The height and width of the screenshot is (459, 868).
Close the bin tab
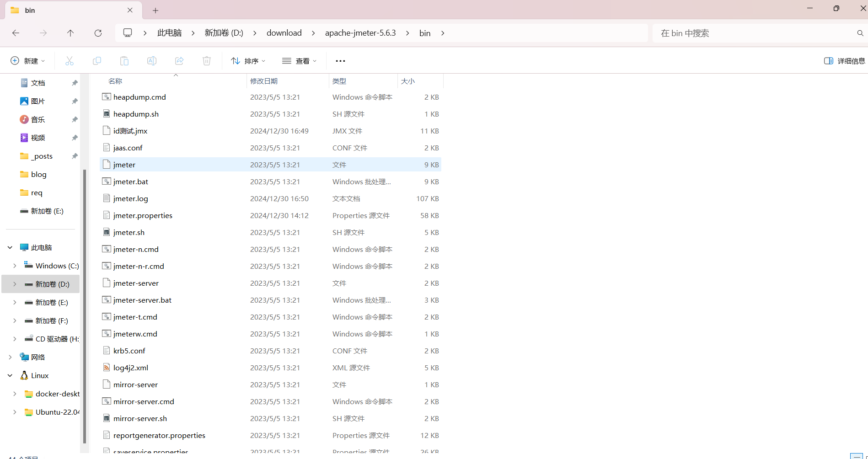pos(130,10)
